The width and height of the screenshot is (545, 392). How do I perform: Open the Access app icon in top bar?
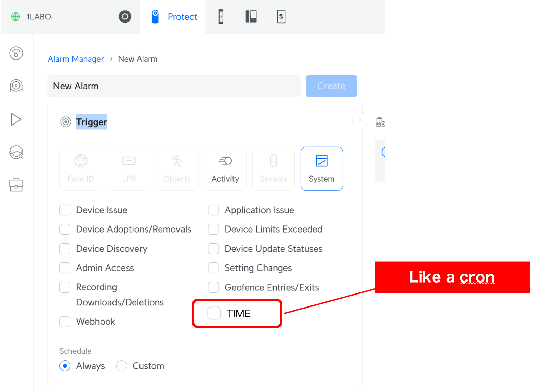pos(221,17)
